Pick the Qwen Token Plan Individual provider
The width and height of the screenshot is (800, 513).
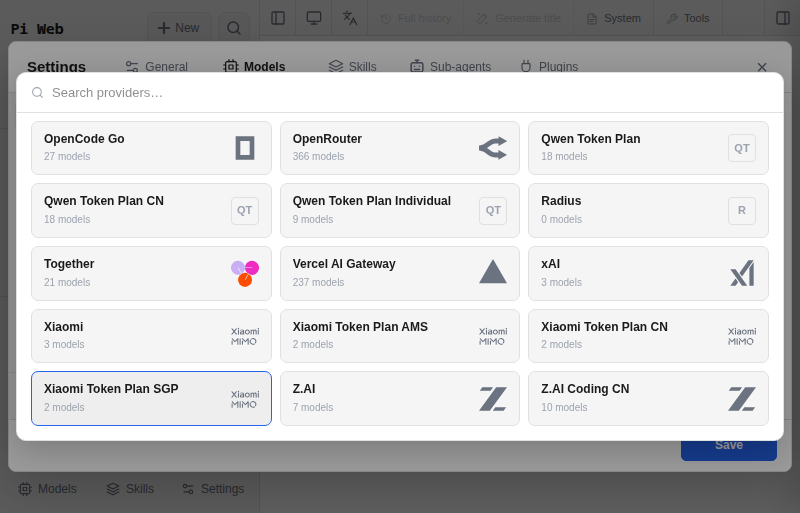(399, 210)
